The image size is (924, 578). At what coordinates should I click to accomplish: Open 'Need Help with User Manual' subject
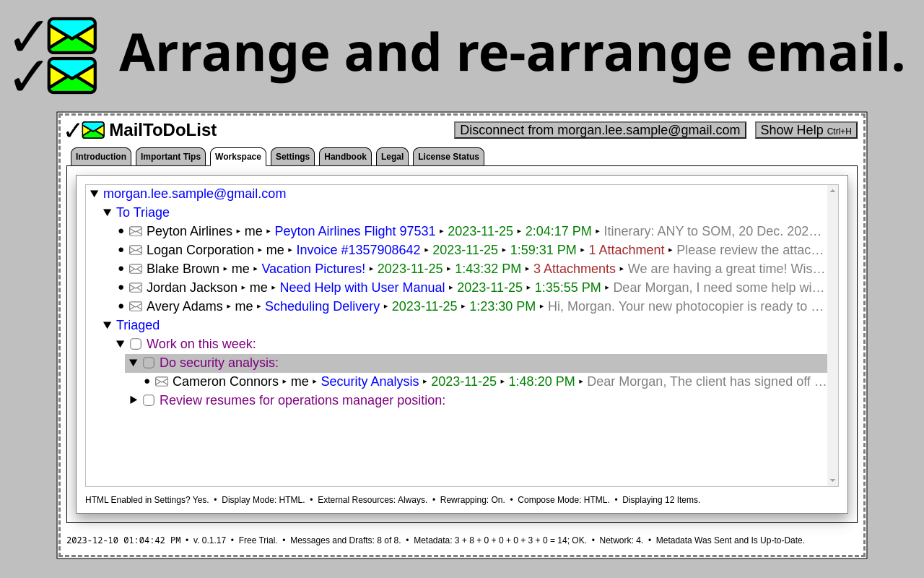click(362, 288)
